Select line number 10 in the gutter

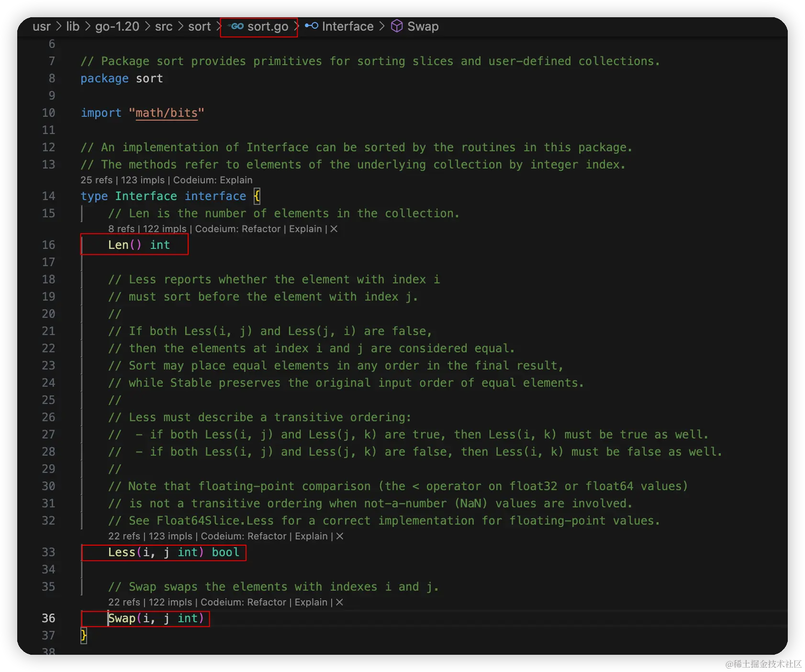(x=48, y=113)
